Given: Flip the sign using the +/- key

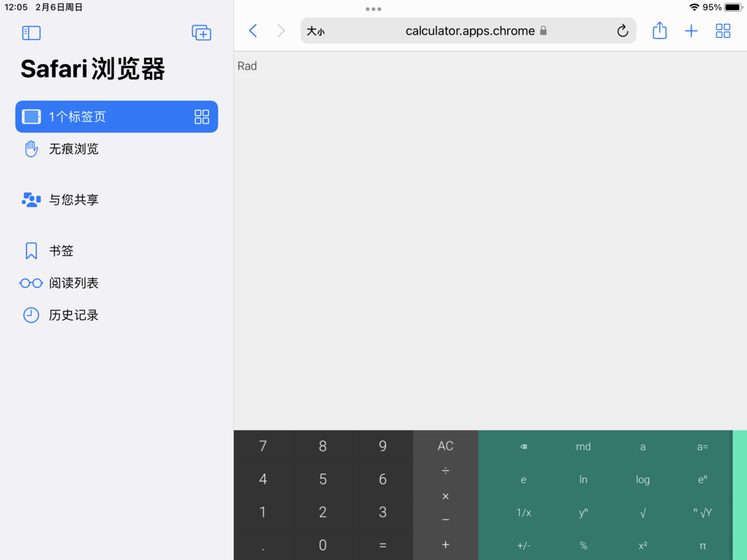Looking at the screenshot, I should click(524, 546).
